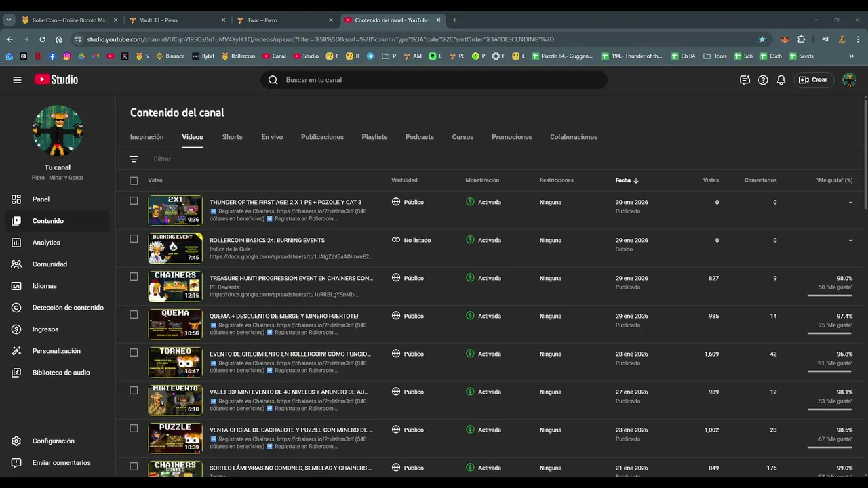The image size is (868, 488).
Task: Select checkbox for SORTEO LÁMPARAS video
Action: click(134, 466)
